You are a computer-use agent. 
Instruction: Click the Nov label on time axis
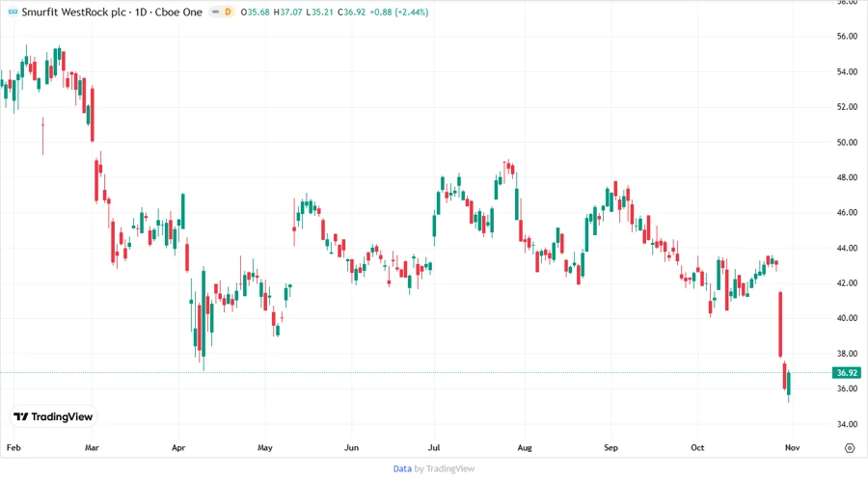click(792, 447)
